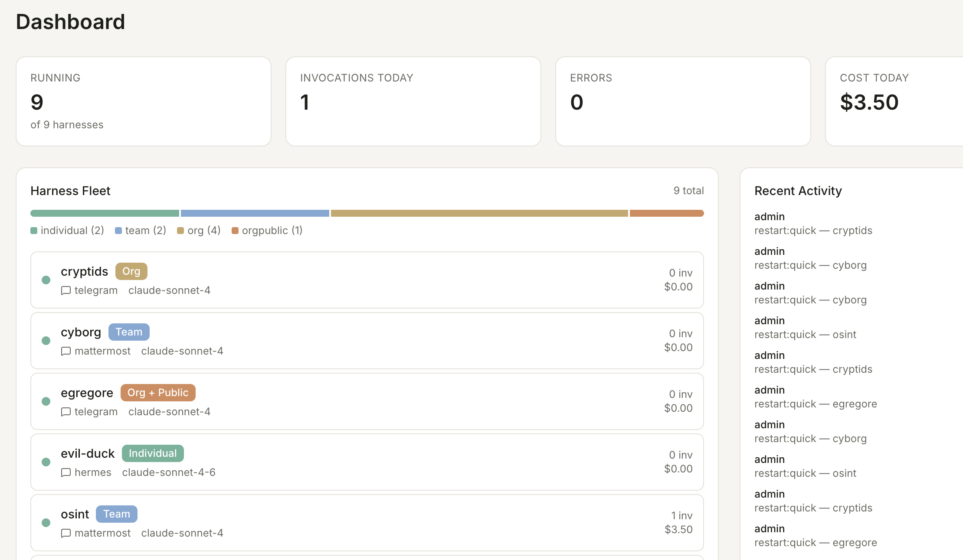Click the $0.00 cost on egregore row
This screenshot has height=560, width=963.
(x=678, y=408)
